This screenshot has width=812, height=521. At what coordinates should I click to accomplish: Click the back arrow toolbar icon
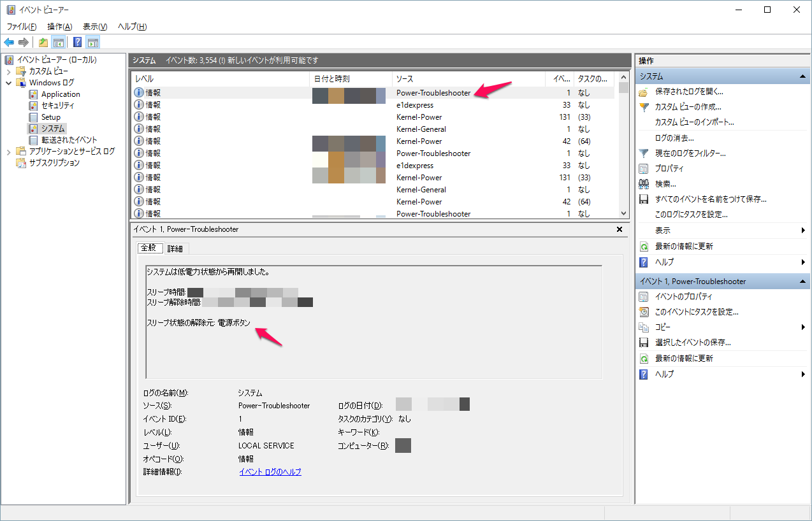9,43
